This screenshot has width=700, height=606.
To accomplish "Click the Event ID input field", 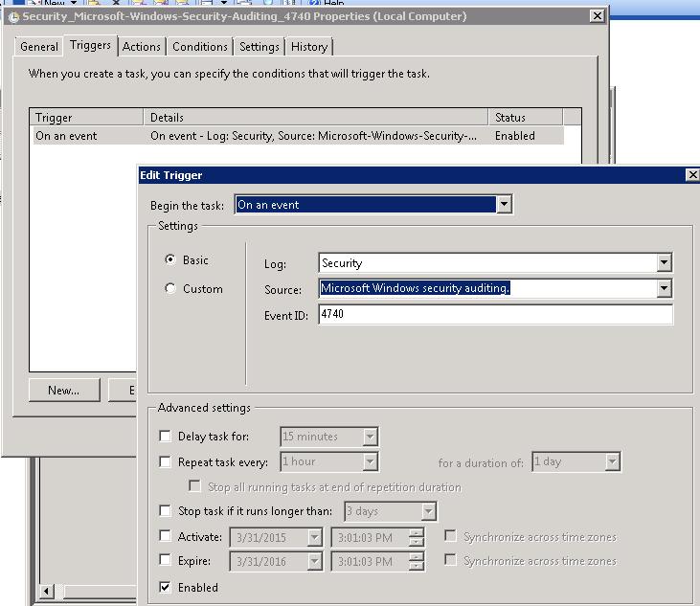I will click(494, 314).
